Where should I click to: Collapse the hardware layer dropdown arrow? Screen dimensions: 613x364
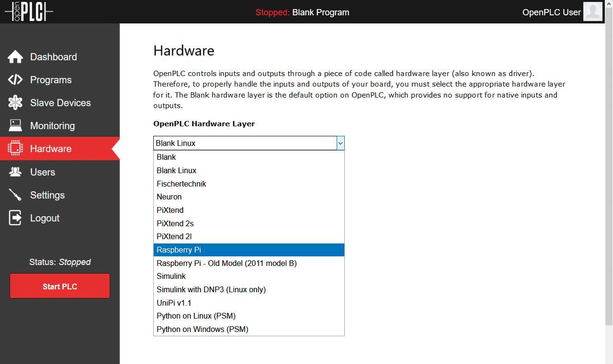(x=341, y=143)
